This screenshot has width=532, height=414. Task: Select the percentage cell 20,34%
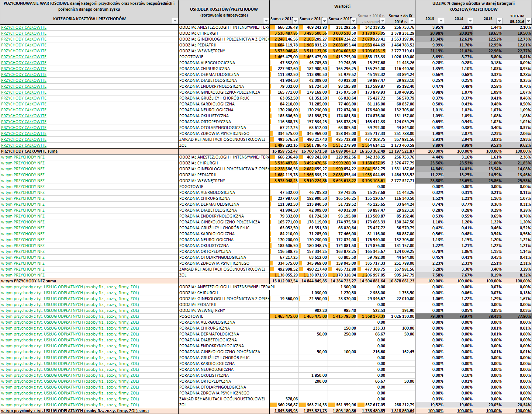pos(517,405)
